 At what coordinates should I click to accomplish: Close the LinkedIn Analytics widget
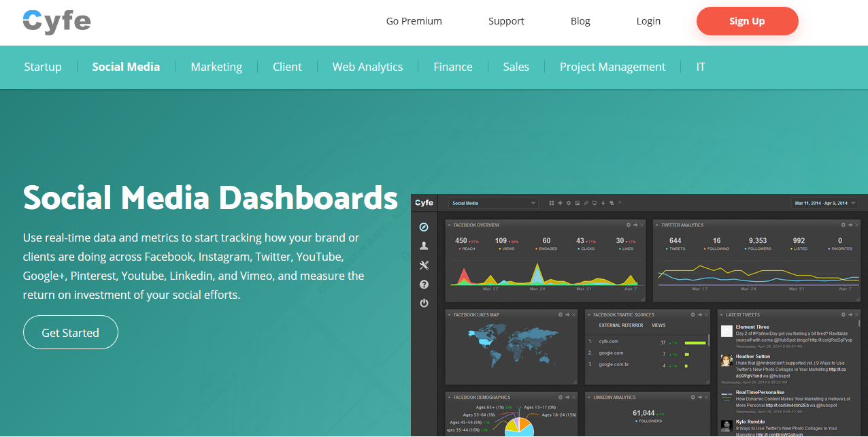(707, 397)
